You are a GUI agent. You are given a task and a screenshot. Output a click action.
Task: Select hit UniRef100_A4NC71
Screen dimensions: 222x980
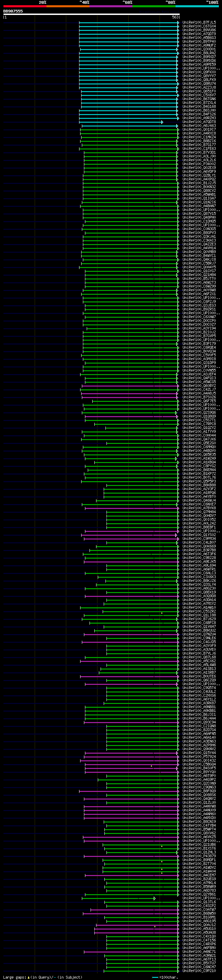(199, 952)
